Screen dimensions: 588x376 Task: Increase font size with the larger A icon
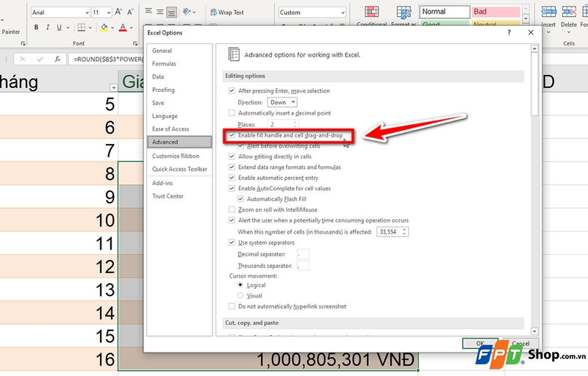pos(118,12)
